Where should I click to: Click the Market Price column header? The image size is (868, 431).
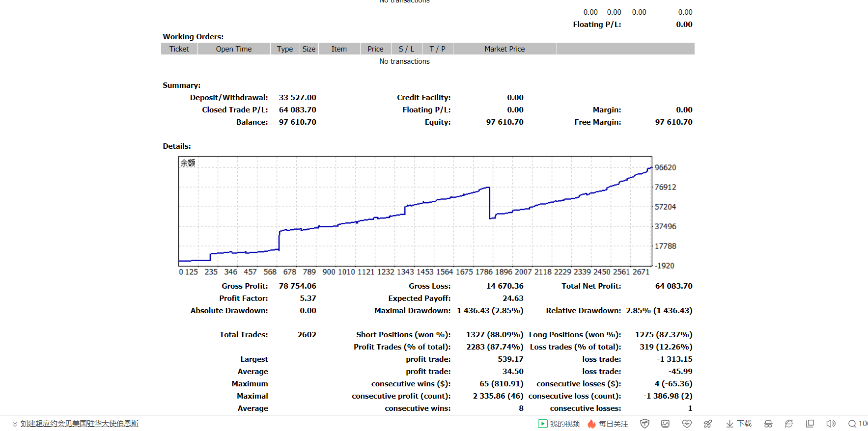505,49
